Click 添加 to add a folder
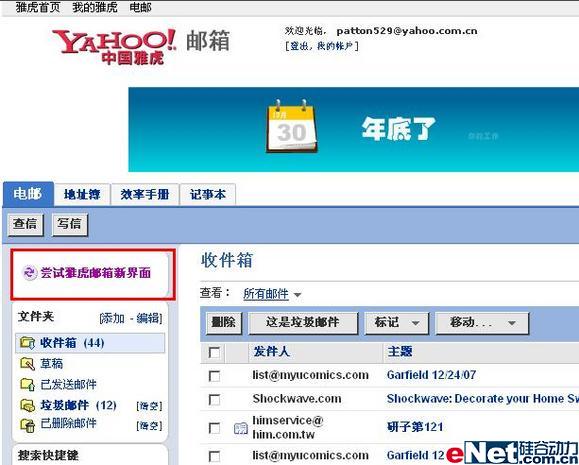The width and height of the screenshot is (579, 465). pyautogui.click(x=113, y=318)
